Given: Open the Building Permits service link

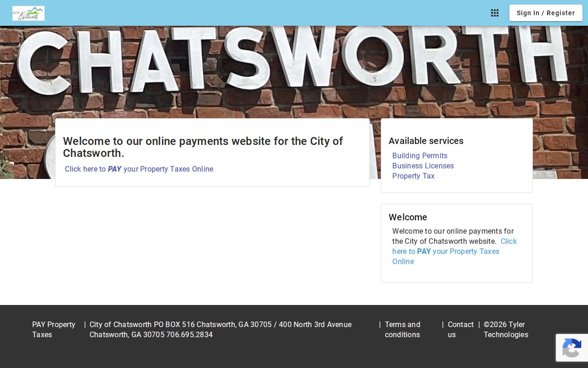Looking at the screenshot, I should click(x=420, y=155).
